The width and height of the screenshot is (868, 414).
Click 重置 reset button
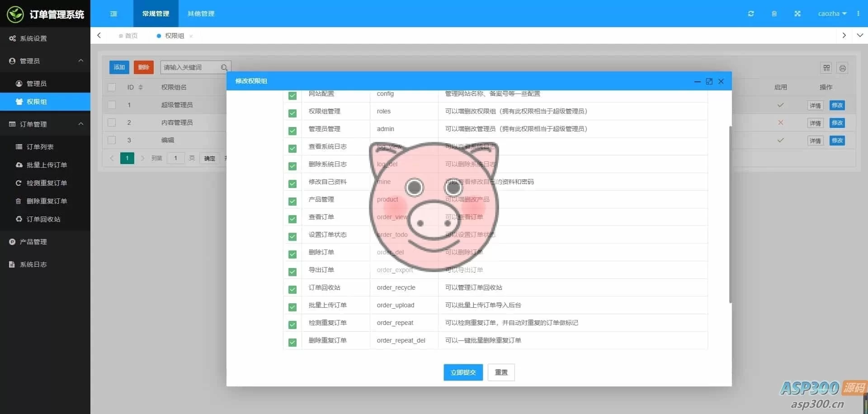[501, 372]
